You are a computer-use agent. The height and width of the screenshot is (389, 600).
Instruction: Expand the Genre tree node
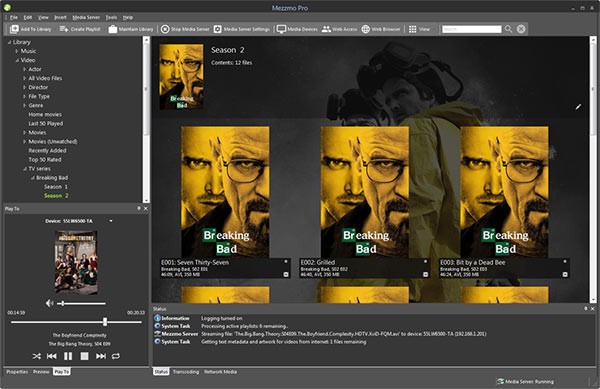[24, 106]
